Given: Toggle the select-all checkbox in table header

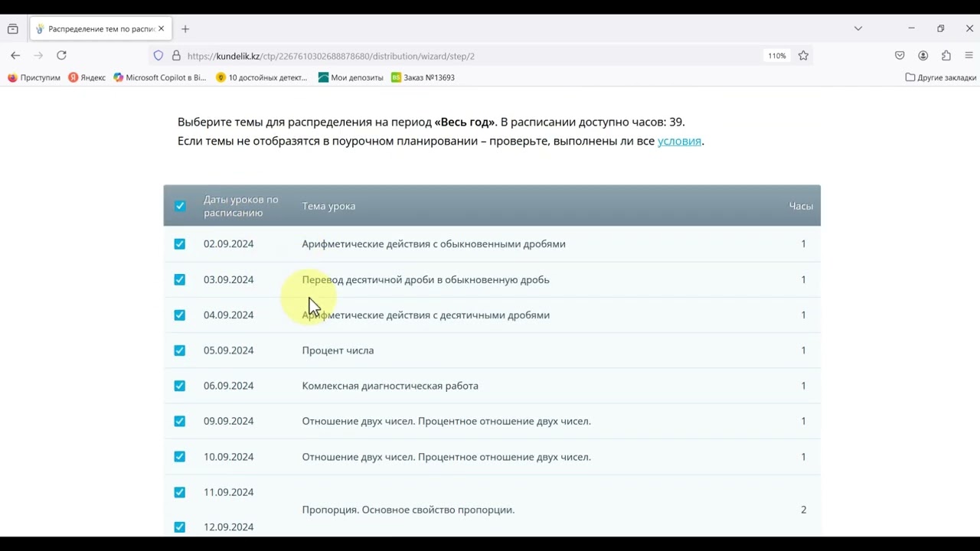Looking at the screenshot, I should click(x=180, y=206).
